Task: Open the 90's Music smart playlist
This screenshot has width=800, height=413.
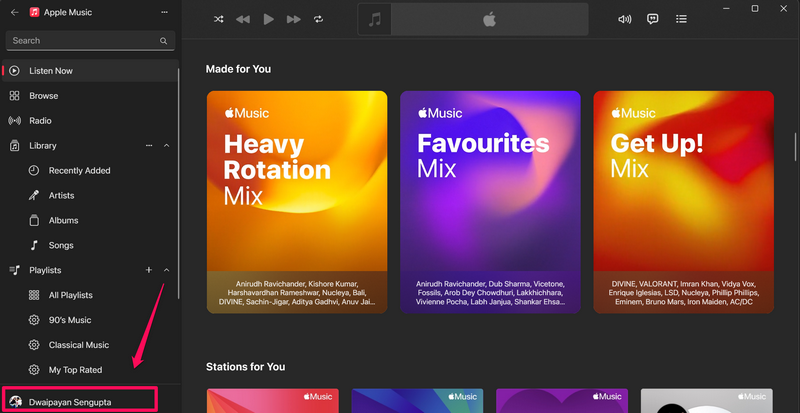Action: point(90,321)
